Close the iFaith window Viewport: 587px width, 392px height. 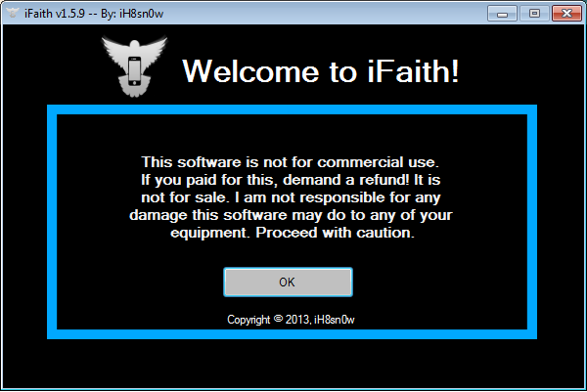click(x=564, y=13)
